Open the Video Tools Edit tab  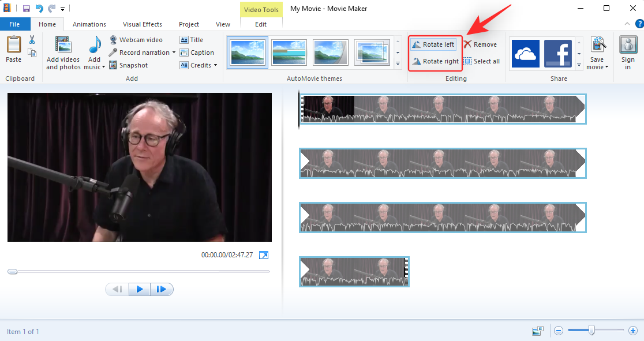pos(261,24)
